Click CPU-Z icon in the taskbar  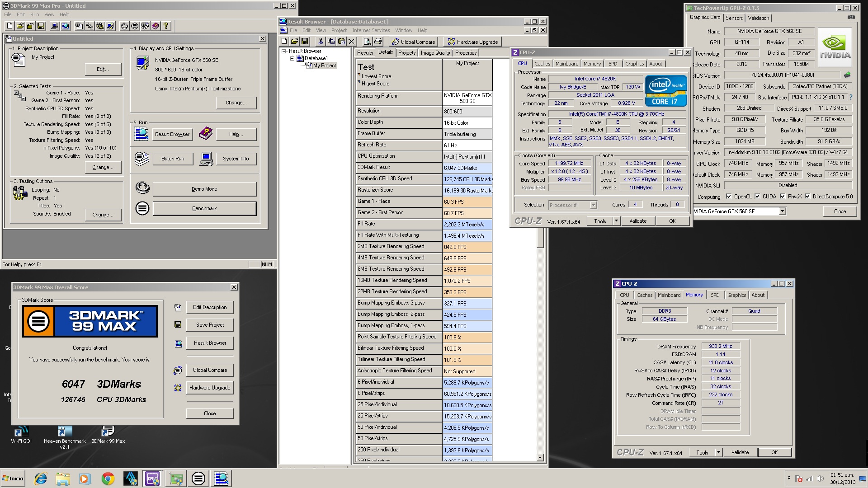pyautogui.click(x=152, y=479)
